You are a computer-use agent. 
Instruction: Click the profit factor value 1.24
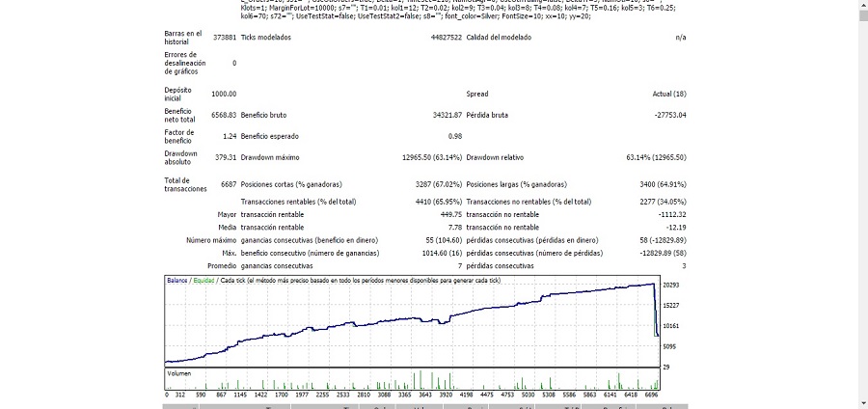(x=229, y=136)
